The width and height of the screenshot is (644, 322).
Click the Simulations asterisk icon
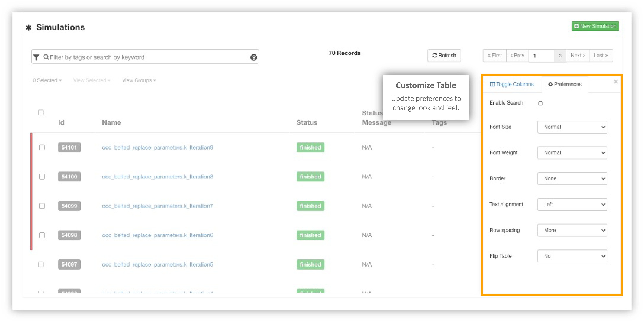(x=29, y=27)
